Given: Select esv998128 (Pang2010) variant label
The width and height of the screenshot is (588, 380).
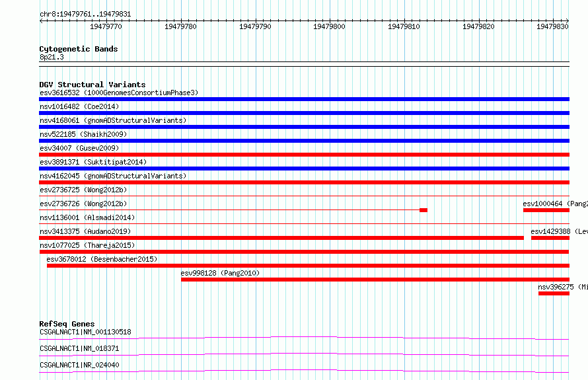Looking at the screenshot, I should point(220,273).
